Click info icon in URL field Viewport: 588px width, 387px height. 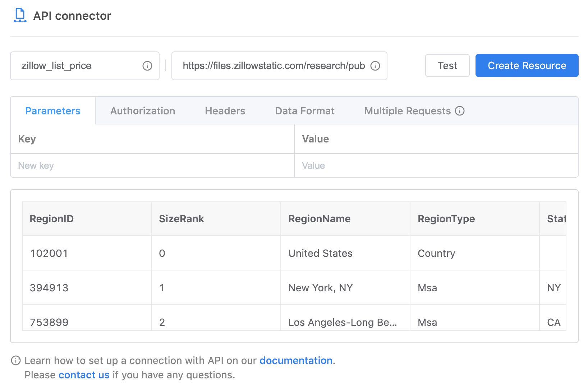[x=375, y=66]
